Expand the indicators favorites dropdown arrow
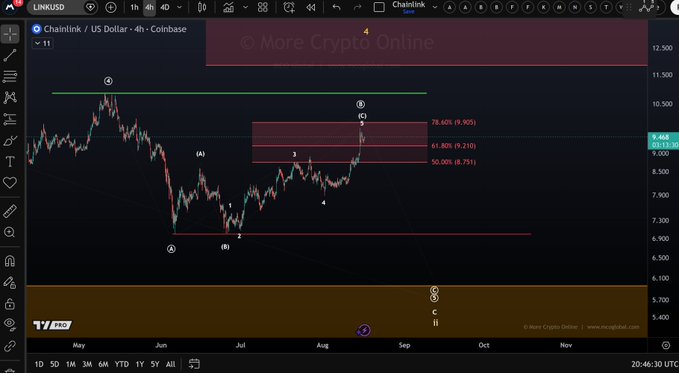 click(x=246, y=7)
